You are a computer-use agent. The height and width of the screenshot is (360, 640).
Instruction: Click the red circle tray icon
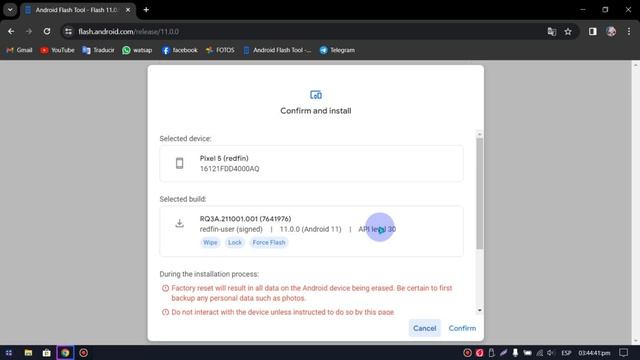coord(467,353)
